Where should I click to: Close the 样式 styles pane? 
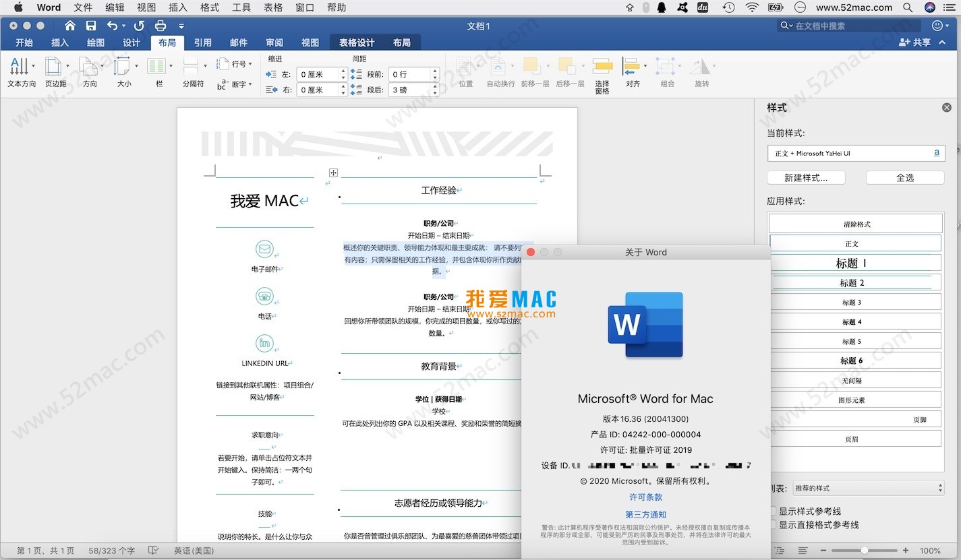point(947,108)
